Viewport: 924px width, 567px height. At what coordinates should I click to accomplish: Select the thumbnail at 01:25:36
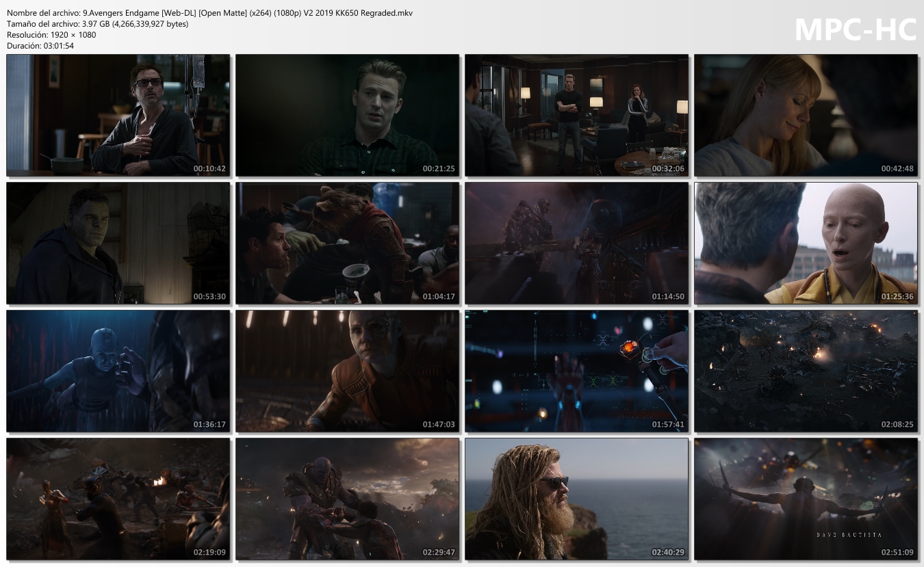pyautogui.click(x=806, y=243)
